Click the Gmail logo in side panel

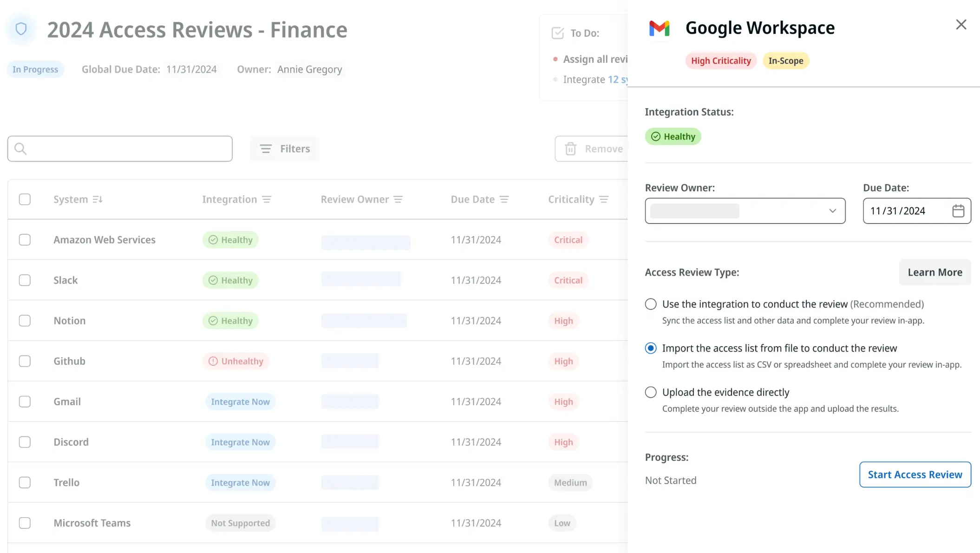point(659,28)
